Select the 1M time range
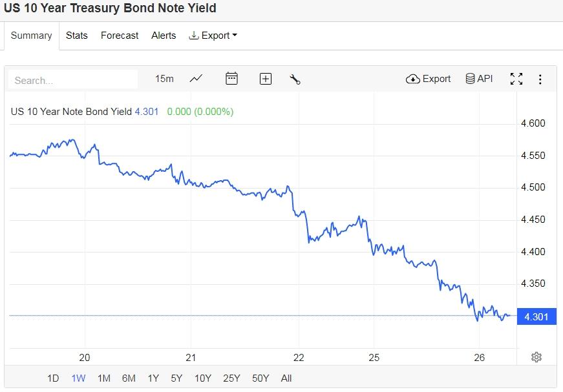563x392 pixels. tap(103, 378)
